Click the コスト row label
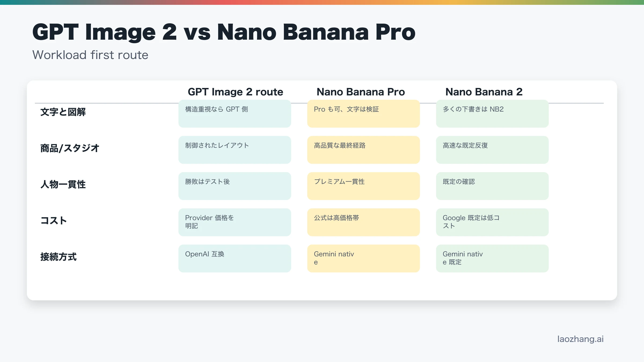The width and height of the screenshot is (644, 362). (53, 221)
